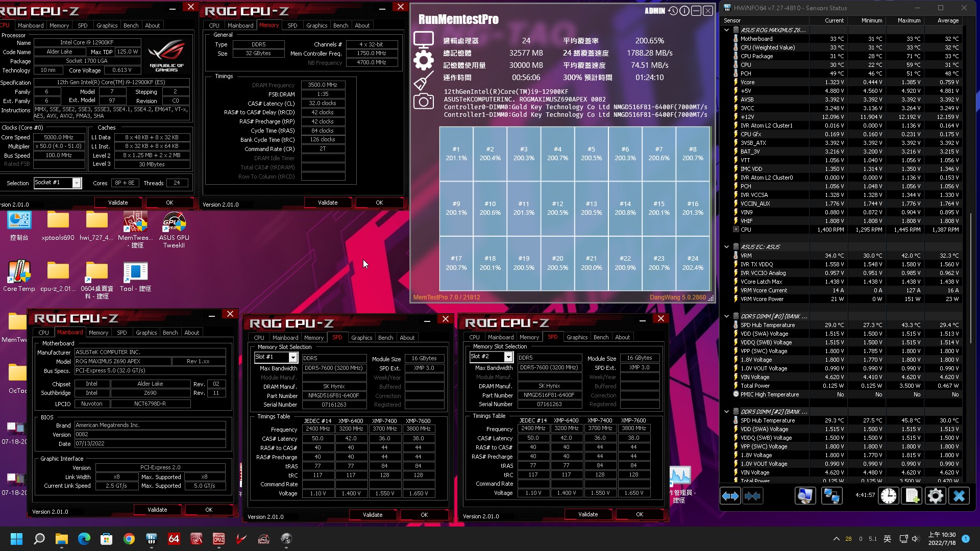
Task: Click the red 64 AIDA64 taskbar icon
Action: coord(174,539)
